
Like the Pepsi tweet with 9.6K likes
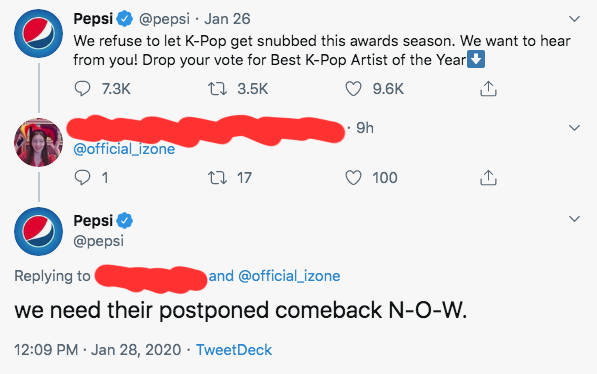[353, 89]
